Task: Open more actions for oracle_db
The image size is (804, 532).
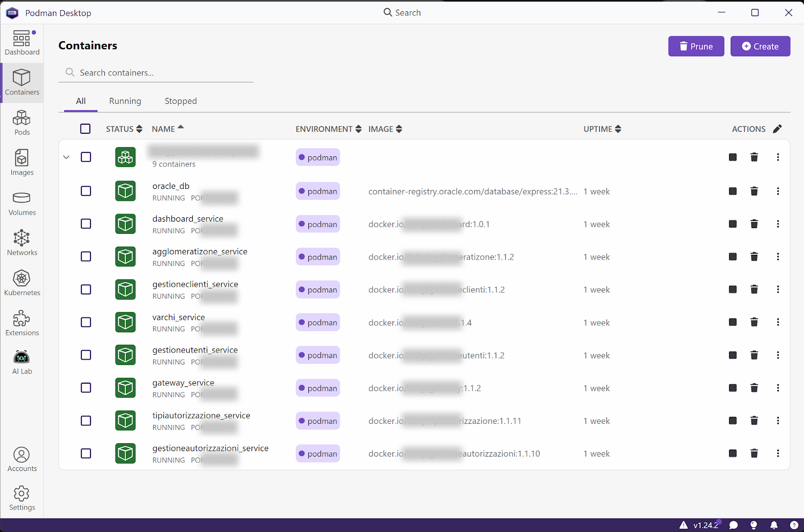Action: (x=778, y=191)
